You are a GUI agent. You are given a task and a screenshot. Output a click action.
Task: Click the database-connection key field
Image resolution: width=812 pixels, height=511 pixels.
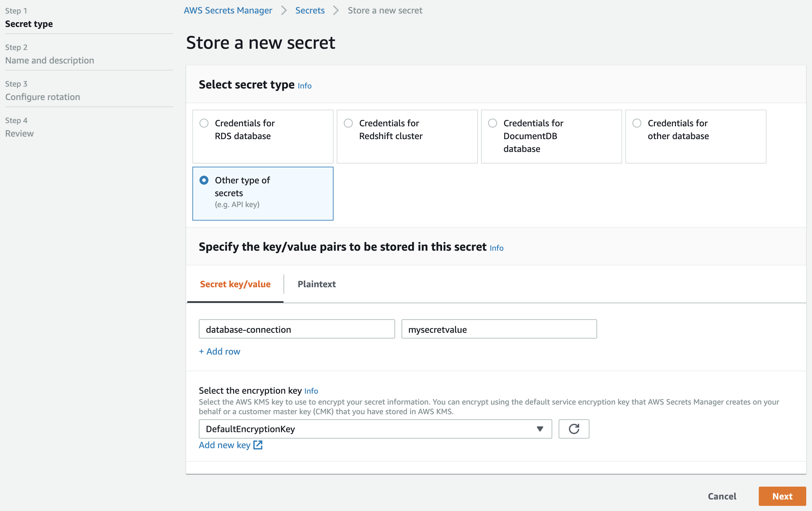pos(297,329)
